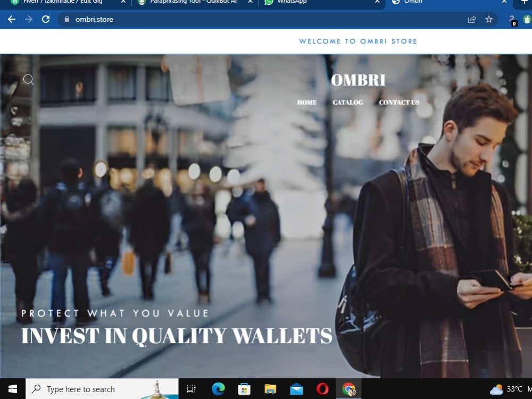Click the green extension icon in toolbar

[x=527, y=19]
